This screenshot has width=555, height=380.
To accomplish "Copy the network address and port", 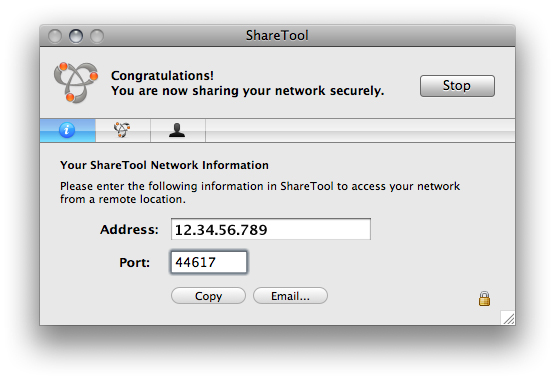I will (x=208, y=296).
